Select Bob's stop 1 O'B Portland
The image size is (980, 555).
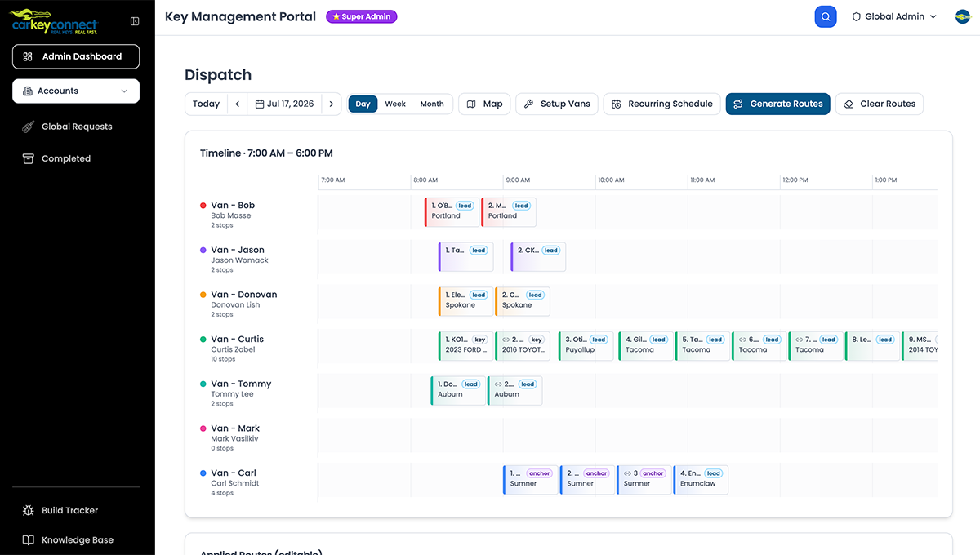tap(452, 211)
